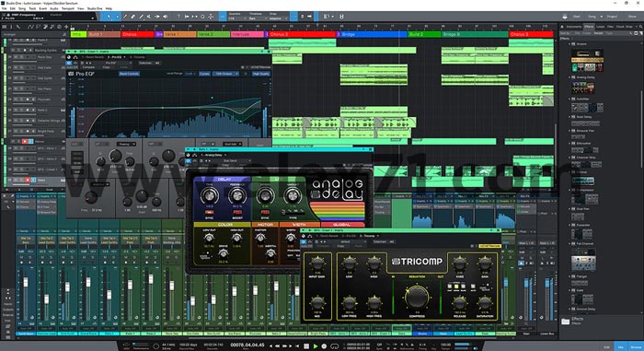Toggle High Quality in Pro EQ
644x351 pixels.
260,74
